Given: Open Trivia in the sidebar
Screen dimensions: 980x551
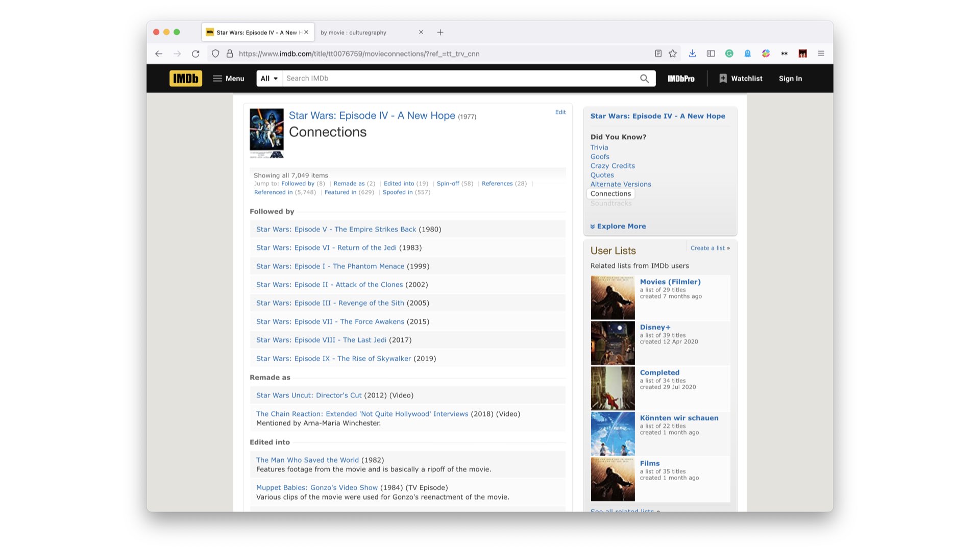Looking at the screenshot, I should point(599,147).
